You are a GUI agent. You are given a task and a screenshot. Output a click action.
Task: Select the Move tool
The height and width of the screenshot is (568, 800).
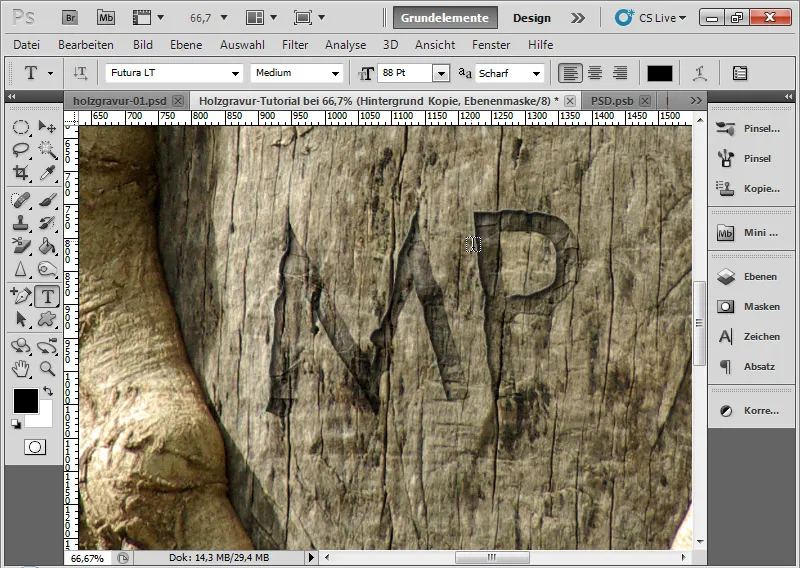tap(47, 127)
